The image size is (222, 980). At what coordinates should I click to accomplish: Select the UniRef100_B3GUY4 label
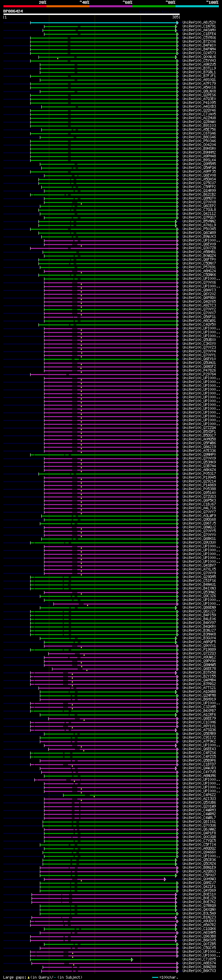click(199, 638)
